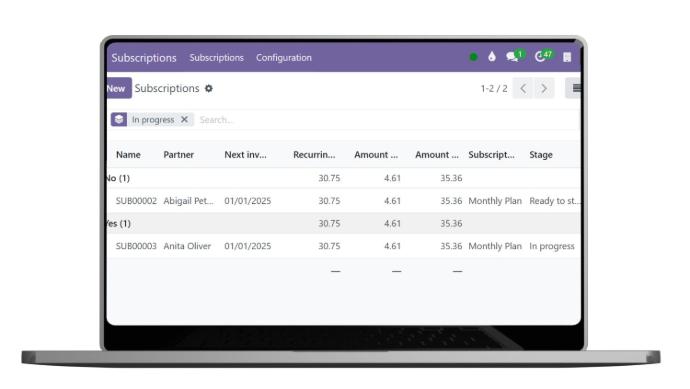
Task: Click 01/01/2025 date for Anita Oliver
Action: (x=248, y=246)
